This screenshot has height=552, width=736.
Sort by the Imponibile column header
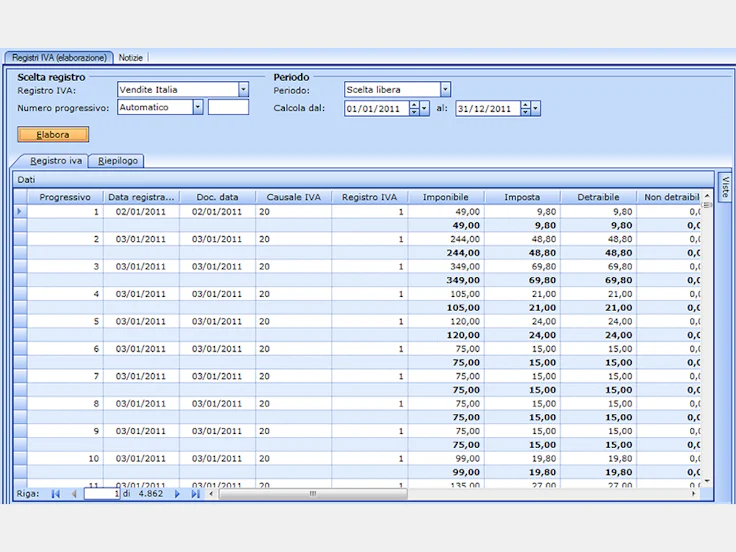[445, 197]
